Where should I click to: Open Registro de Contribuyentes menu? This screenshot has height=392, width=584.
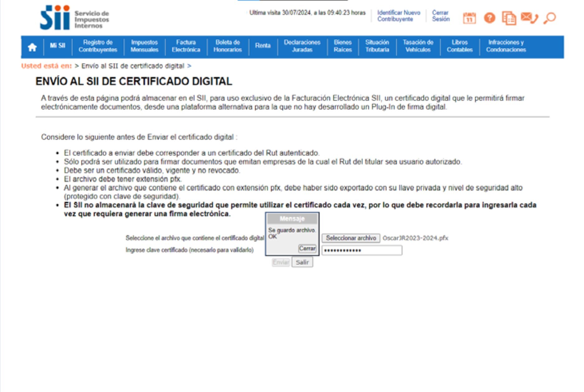pyautogui.click(x=98, y=46)
